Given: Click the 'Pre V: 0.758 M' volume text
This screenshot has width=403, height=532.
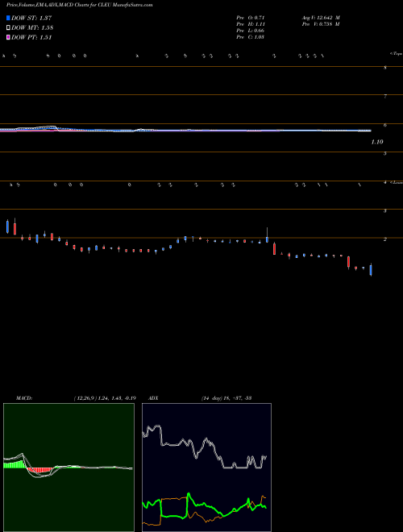Looking at the screenshot, I should click(321, 24).
